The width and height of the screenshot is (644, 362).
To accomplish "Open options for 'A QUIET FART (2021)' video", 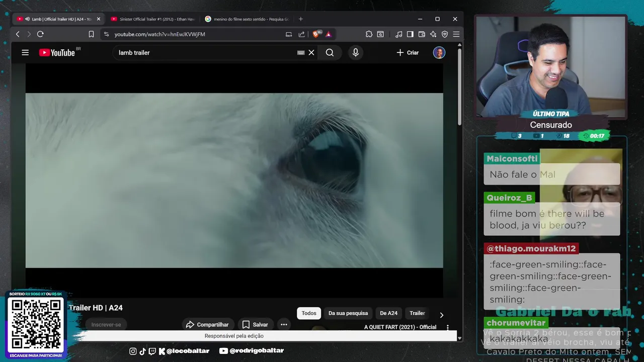I will 448,327.
